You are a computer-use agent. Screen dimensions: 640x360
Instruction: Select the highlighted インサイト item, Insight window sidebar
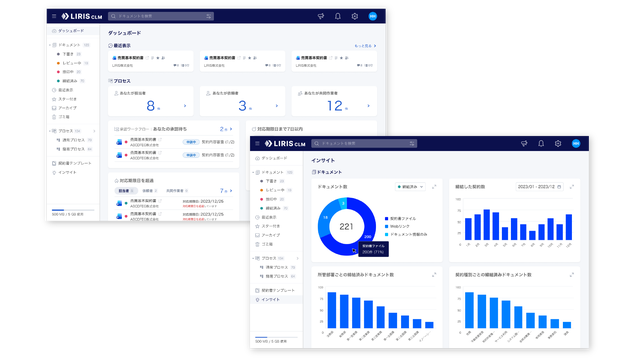coord(276,300)
